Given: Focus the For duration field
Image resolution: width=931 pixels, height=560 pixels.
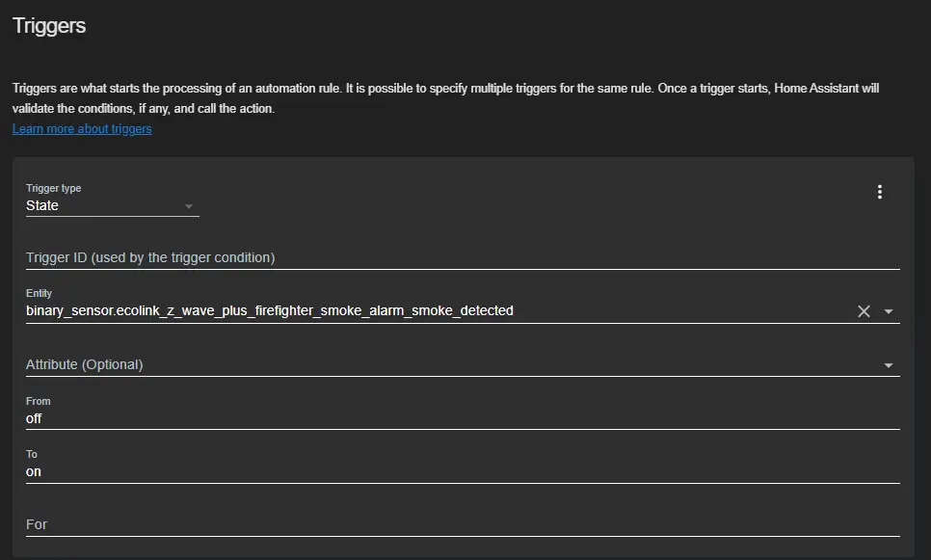Looking at the screenshot, I should 463,524.
